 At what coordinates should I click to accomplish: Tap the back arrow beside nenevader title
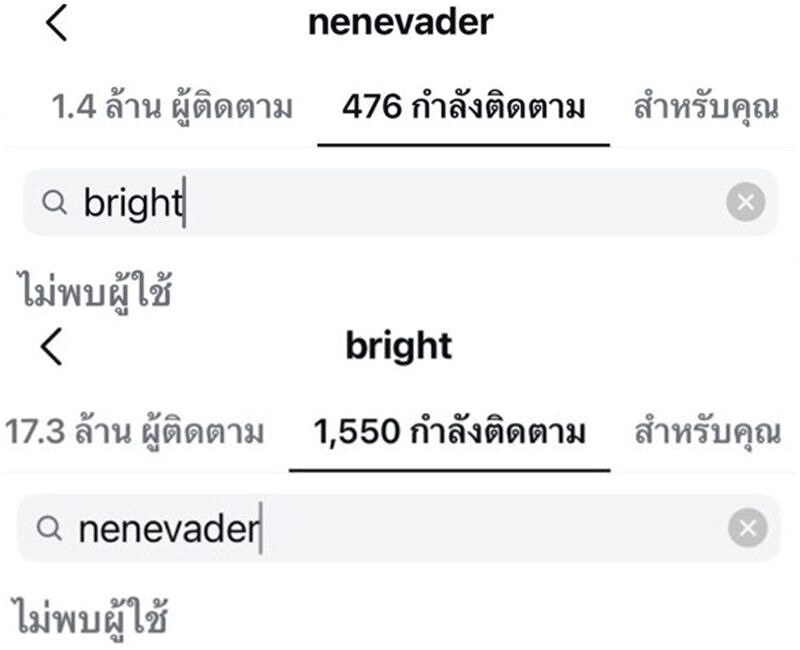[x=57, y=23]
